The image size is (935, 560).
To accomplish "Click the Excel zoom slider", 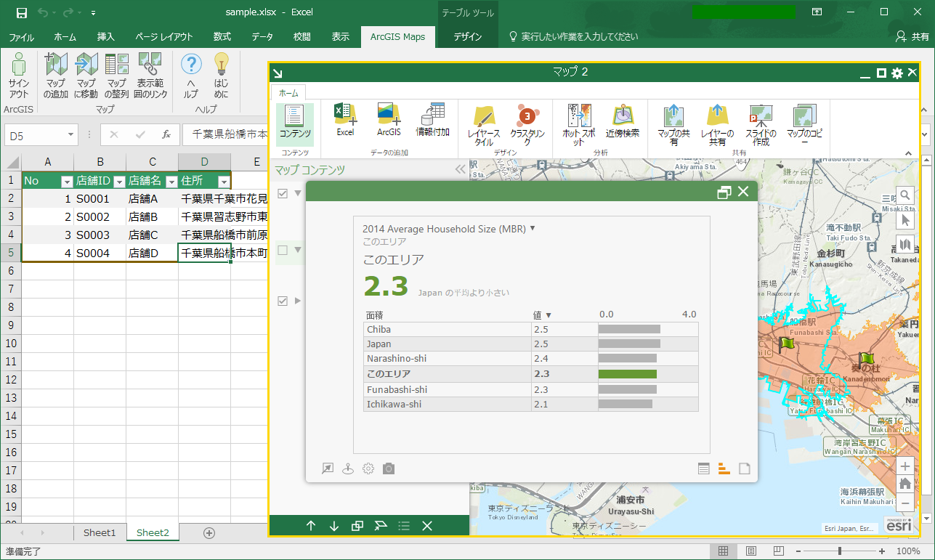I will (841, 551).
